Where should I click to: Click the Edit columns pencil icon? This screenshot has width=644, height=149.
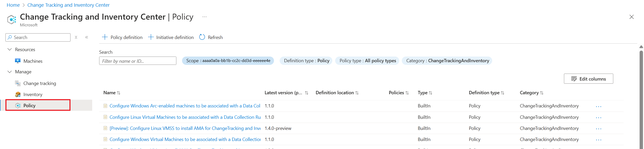click(x=574, y=79)
